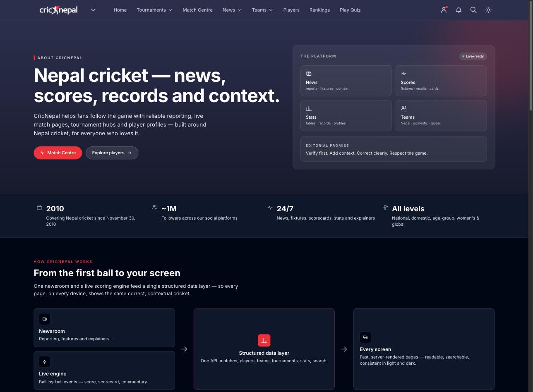533x392 pixels.
Task: Toggle light/dark theme sun icon
Action: (488, 10)
